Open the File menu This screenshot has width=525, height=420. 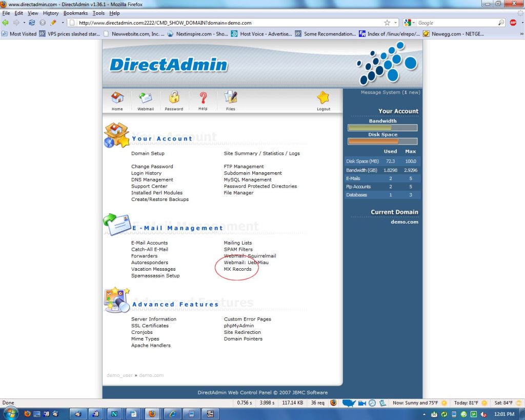click(x=6, y=13)
